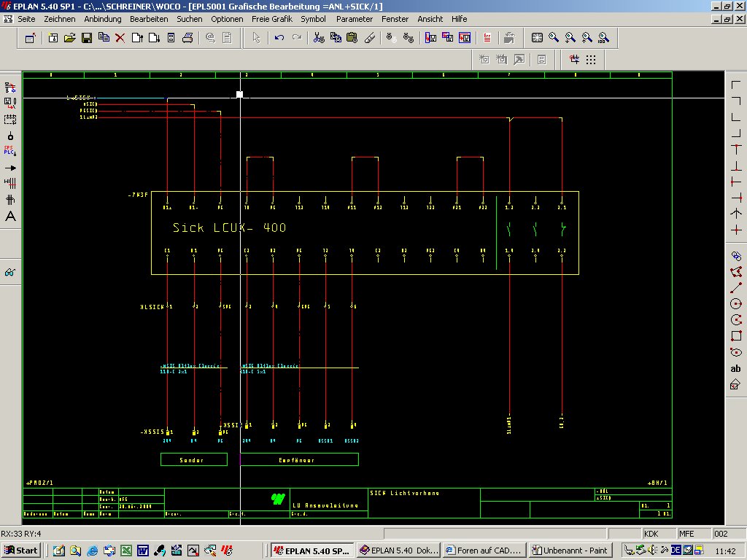Open the Bearbeiten menu

tap(149, 19)
